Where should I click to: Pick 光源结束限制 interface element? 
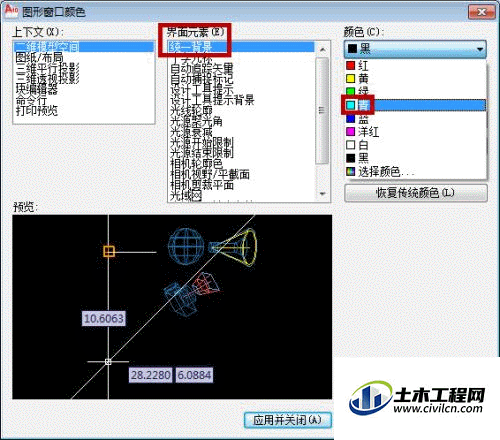click(x=201, y=153)
